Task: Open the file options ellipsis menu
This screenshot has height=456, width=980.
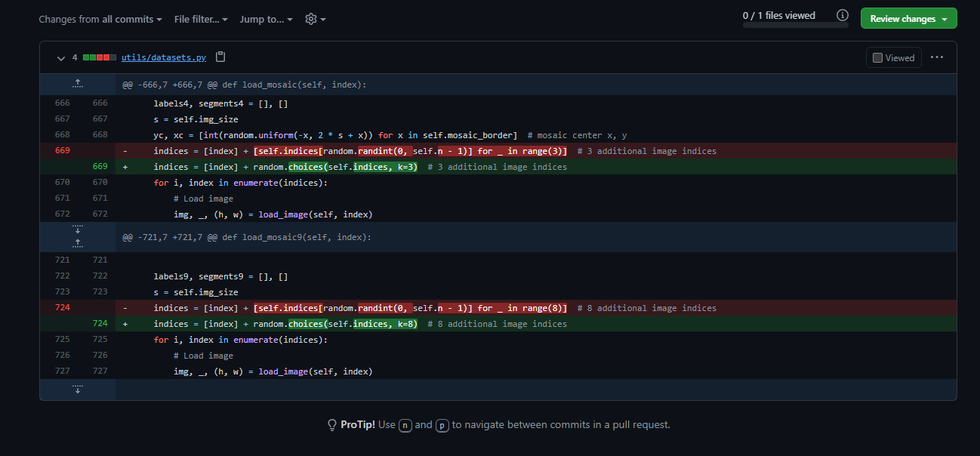Action: click(x=937, y=57)
